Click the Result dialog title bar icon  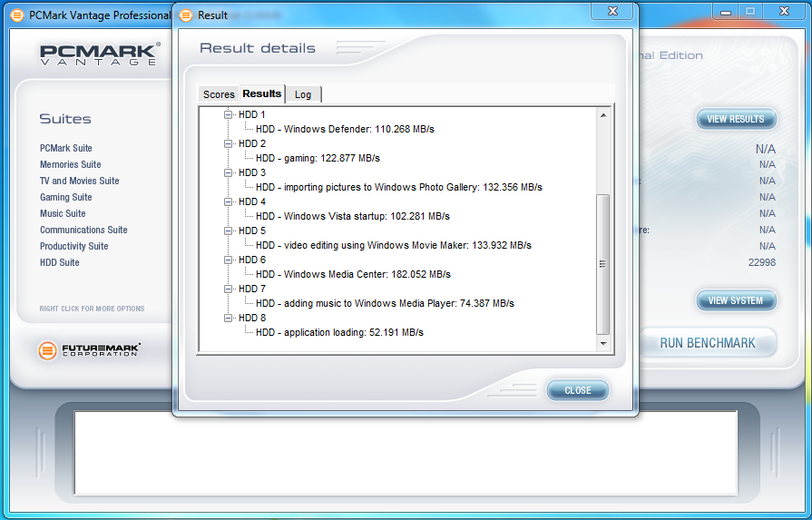pyautogui.click(x=186, y=15)
